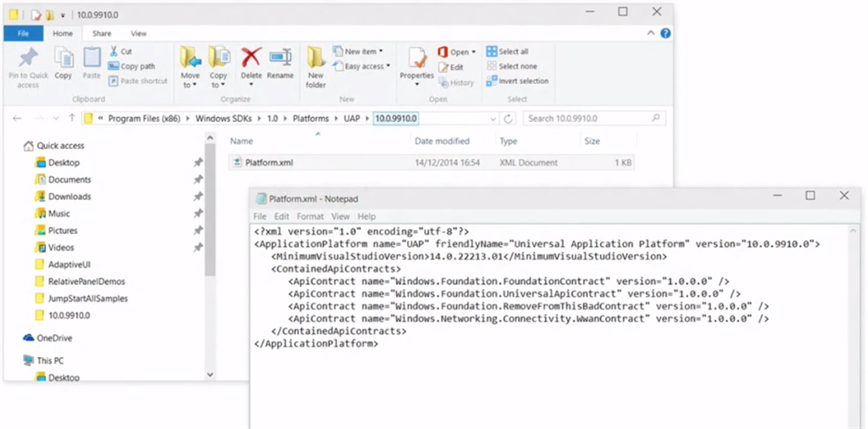Click the Cut scissors command

point(120,52)
